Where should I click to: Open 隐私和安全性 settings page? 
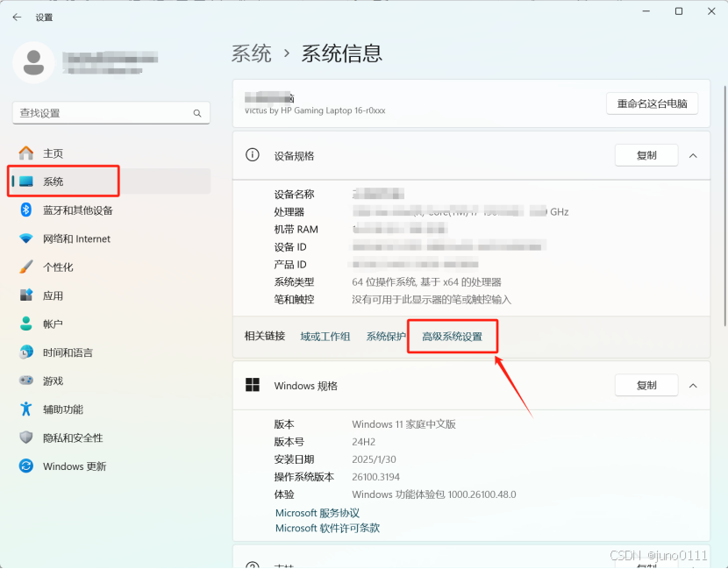(110, 437)
